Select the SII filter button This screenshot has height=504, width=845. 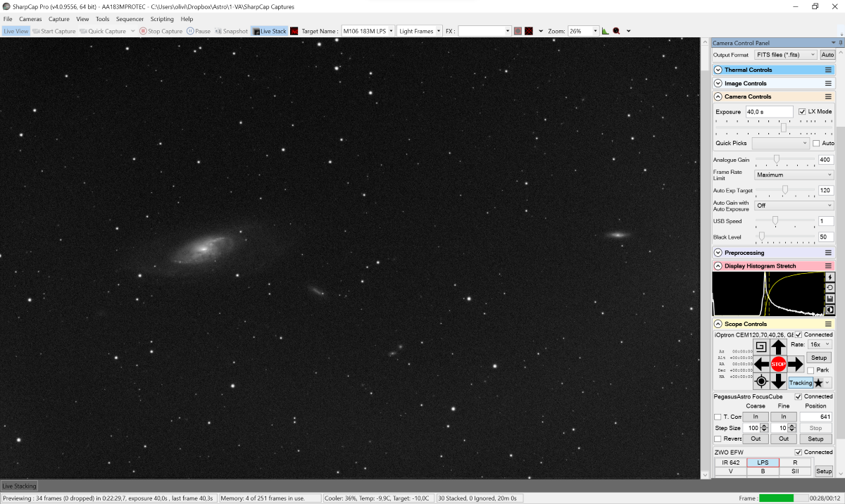coord(795,472)
